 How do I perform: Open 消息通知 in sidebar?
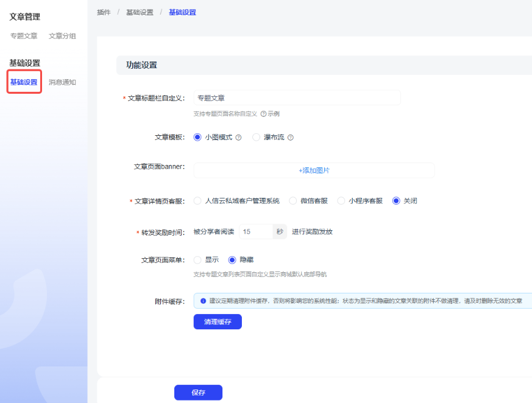[62, 82]
